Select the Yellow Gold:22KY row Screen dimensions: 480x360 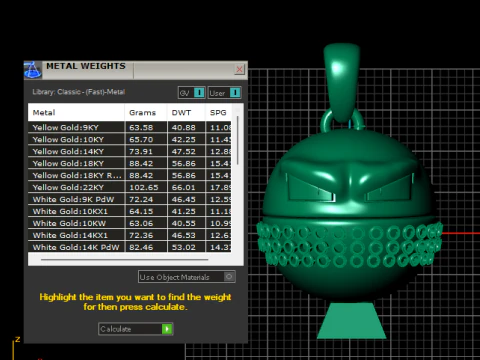point(130,187)
